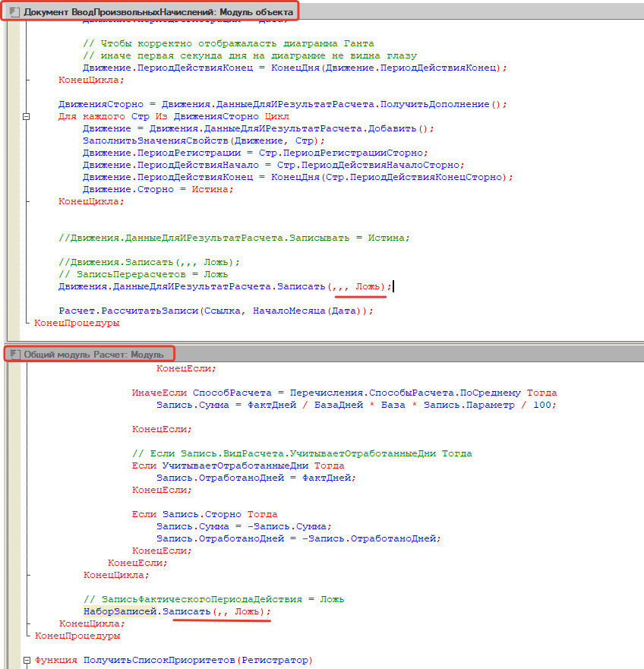The width and height of the screenshot is (644, 669).
Task: Click 'Если Запись.Сторно Тогда' condition
Action: [x=205, y=514]
